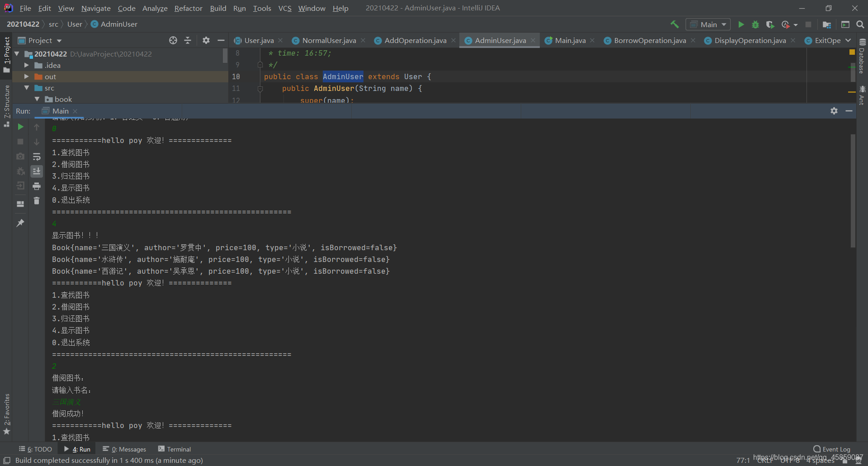Start debugging with the bug icon
Screen dimensions: 868x466
(755, 24)
